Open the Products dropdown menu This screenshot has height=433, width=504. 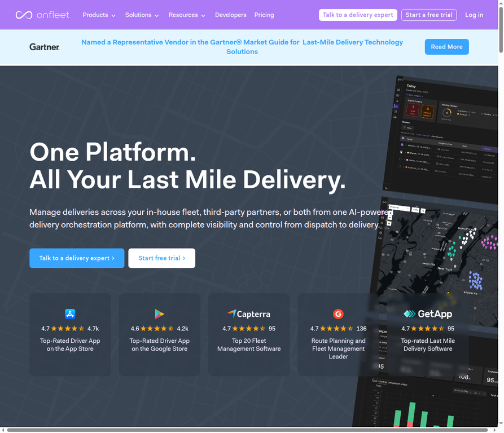(x=99, y=15)
